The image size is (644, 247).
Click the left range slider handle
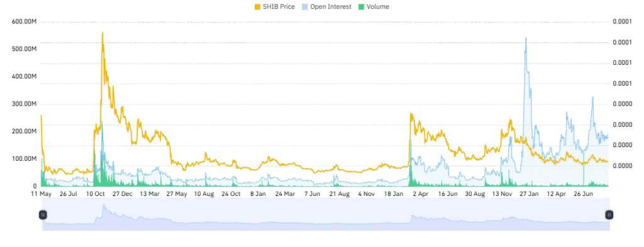43,214
